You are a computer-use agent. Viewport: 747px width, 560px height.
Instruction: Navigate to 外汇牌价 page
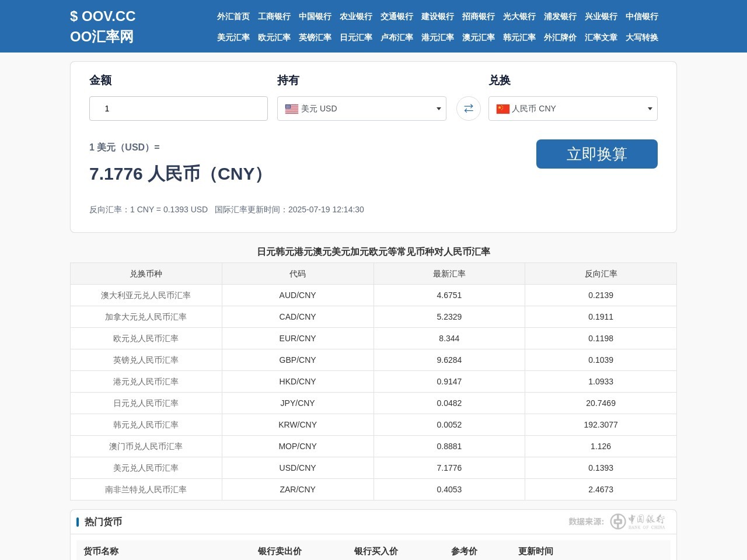pyautogui.click(x=560, y=37)
